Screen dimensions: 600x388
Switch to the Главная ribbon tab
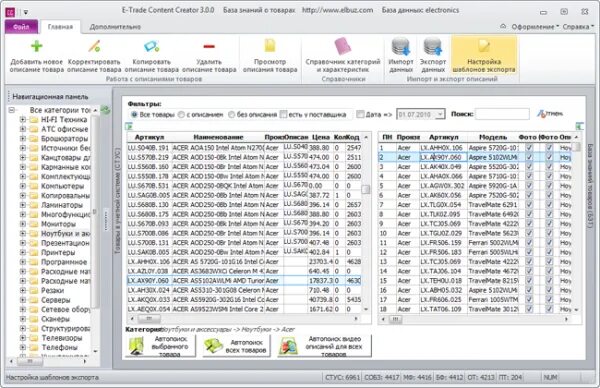(60, 27)
